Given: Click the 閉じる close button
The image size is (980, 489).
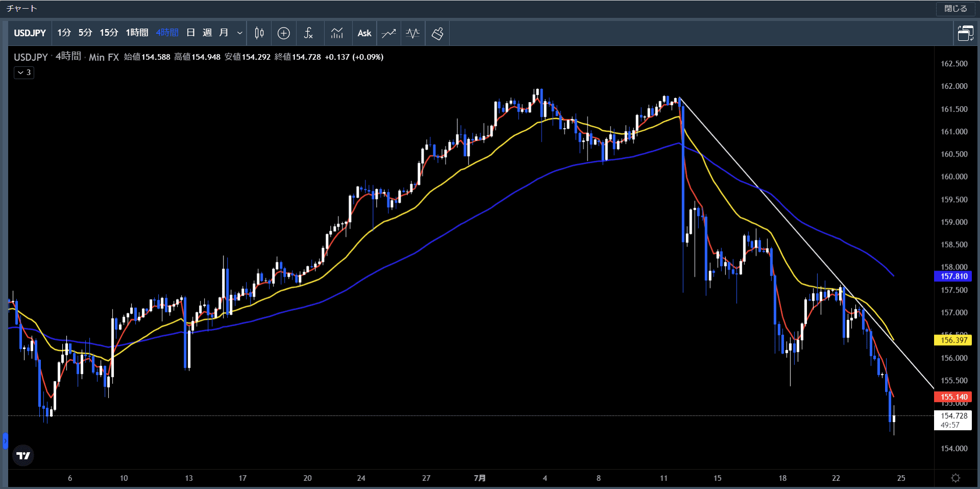Looking at the screenshot, I should pos(955,9).
